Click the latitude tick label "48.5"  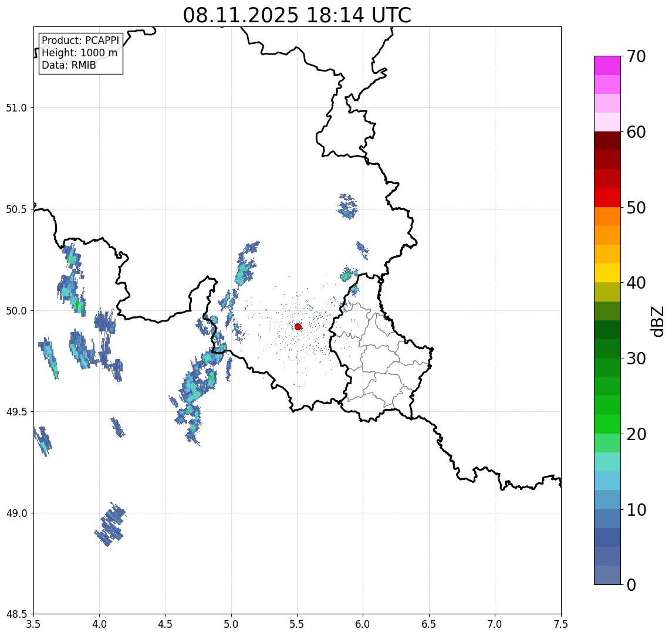(16, 614)
